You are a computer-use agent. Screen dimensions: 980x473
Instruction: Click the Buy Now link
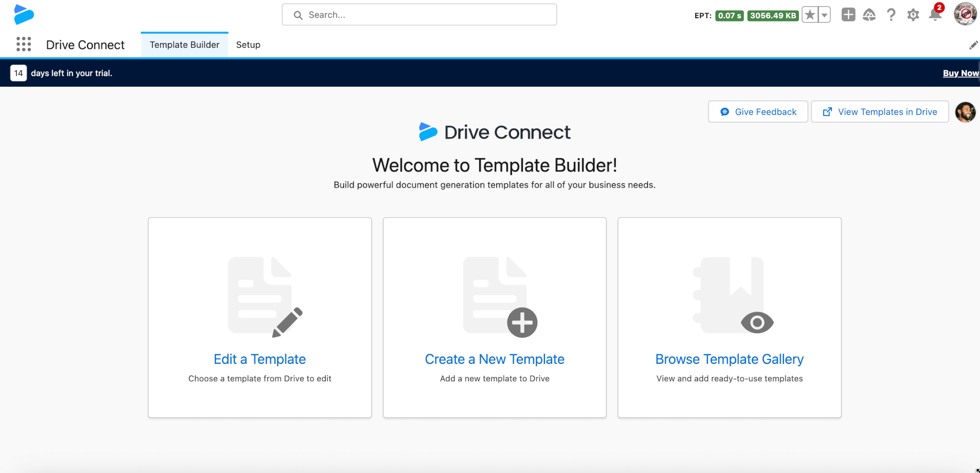[x=961, y=73]
